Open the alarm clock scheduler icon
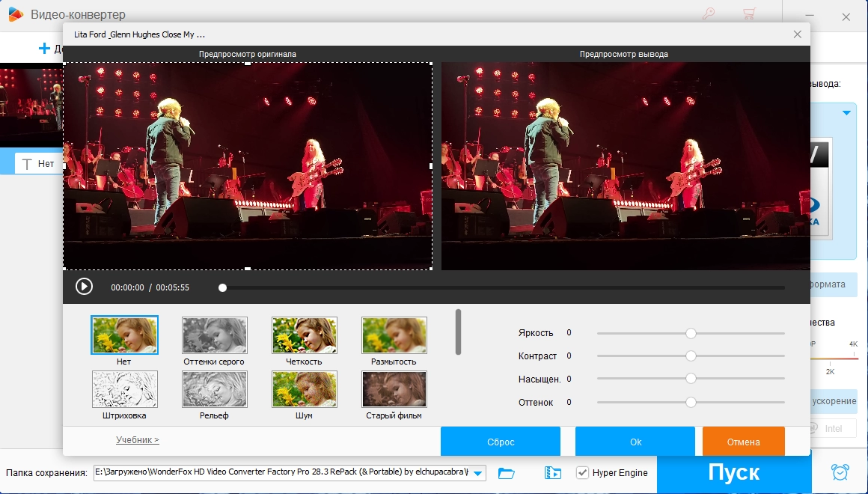Image resolution: width=868 pixels, height=494 pixels. click(840, 472)
